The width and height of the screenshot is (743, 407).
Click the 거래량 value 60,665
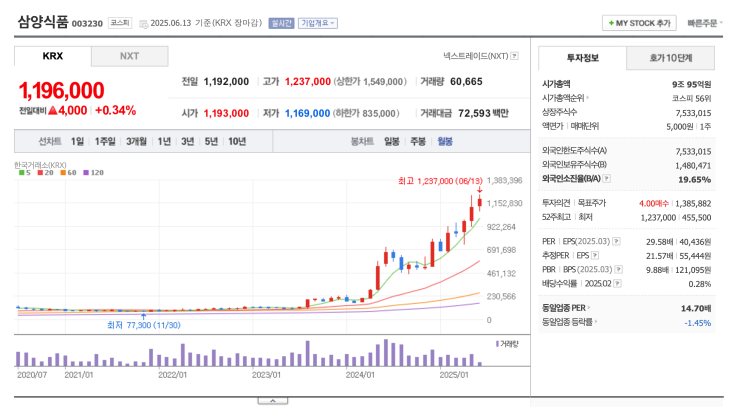pyautogui.click(x=466, y=81)
